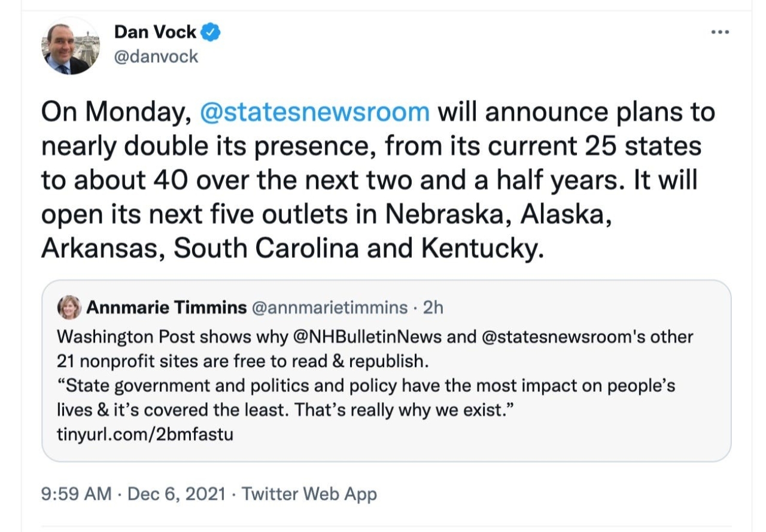Click Dan Vock's blue verified badge
766x532 pixels.
(x=211, y=32)
